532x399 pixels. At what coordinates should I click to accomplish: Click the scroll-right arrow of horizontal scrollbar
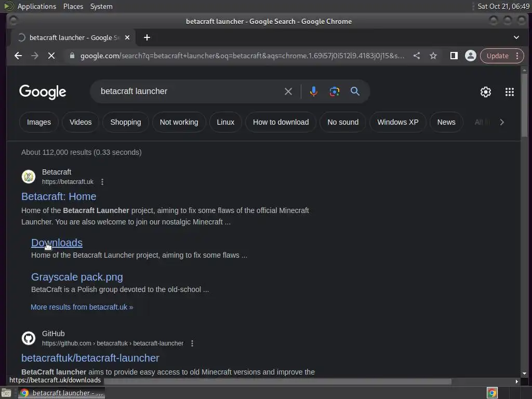click(x=517, y=382)
